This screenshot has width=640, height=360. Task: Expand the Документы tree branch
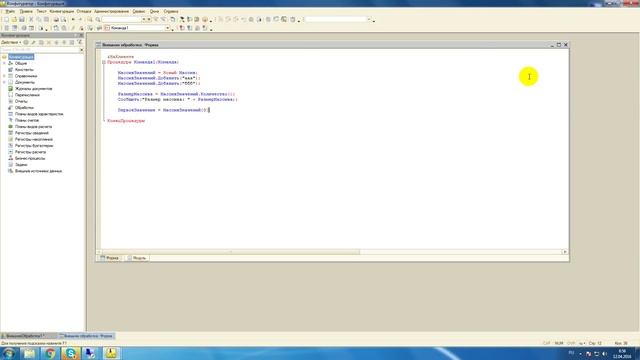pyautogui.click(x=4, y=82)
